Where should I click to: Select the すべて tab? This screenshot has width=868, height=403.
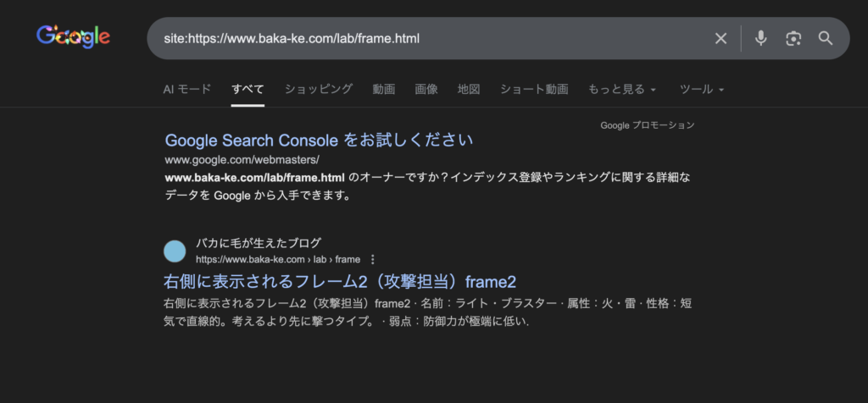point(248,89)
